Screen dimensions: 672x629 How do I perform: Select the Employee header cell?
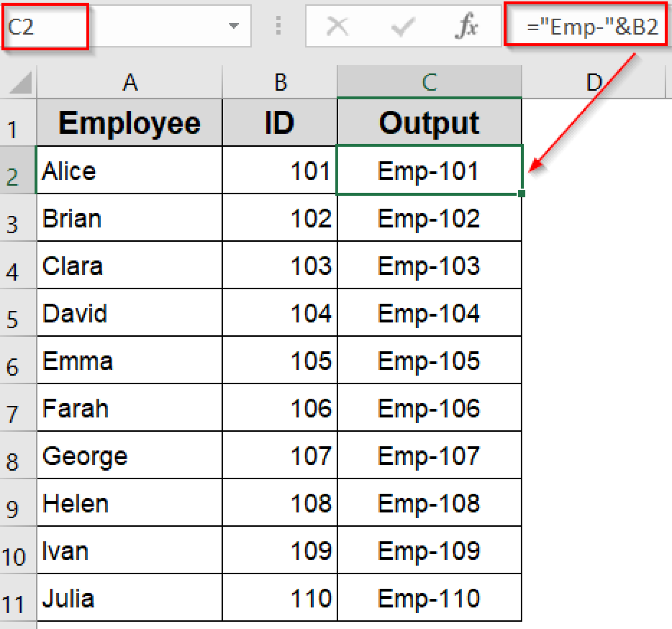tap(129, 123)
